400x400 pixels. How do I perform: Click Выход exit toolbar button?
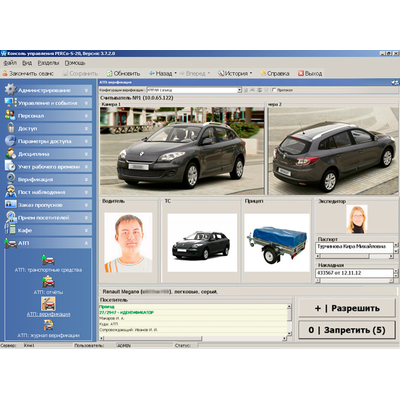pos(310,73)
